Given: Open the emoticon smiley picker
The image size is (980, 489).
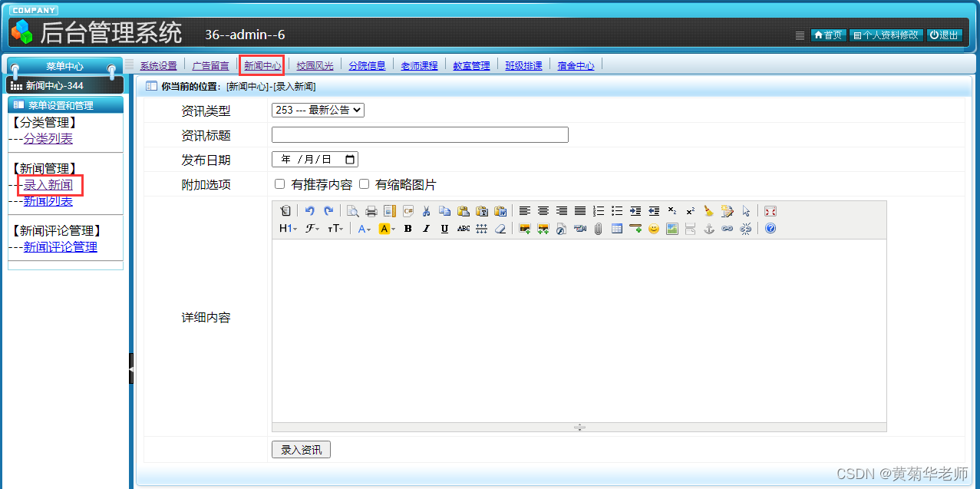Looking at the screenshot, I should [x=654, y=229].
